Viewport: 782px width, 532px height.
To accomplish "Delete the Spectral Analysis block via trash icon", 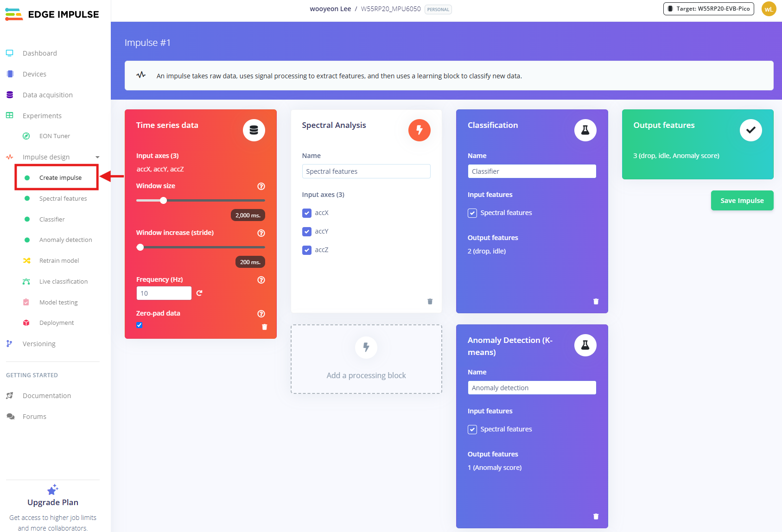I will [x=430, y=302].
